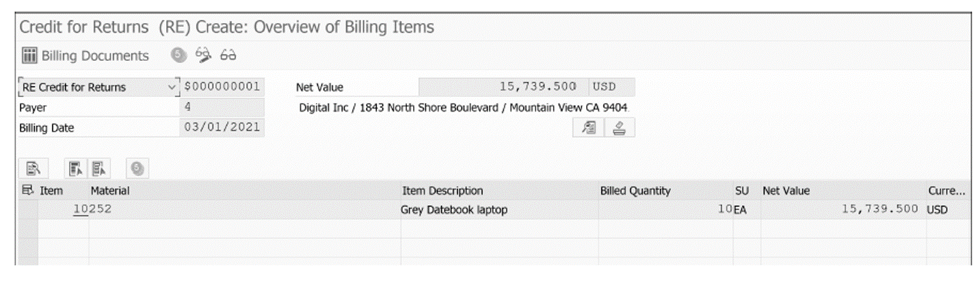Open the RE Credit for Returns dropdown

[x=98, y=88]
